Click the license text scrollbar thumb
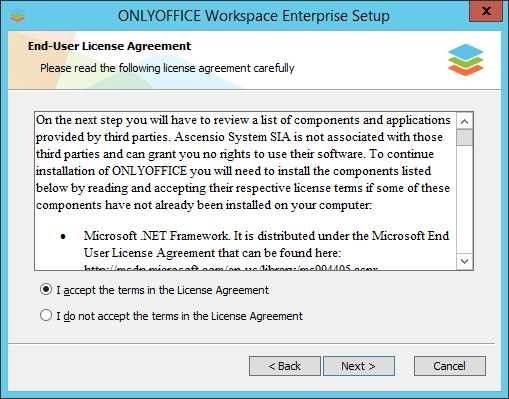Viewport: 509px width, 399px height. pos(464,138)
